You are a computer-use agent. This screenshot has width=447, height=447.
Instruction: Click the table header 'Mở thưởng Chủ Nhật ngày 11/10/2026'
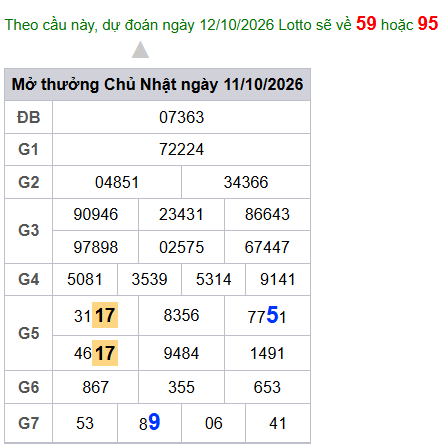click(157, 84)
